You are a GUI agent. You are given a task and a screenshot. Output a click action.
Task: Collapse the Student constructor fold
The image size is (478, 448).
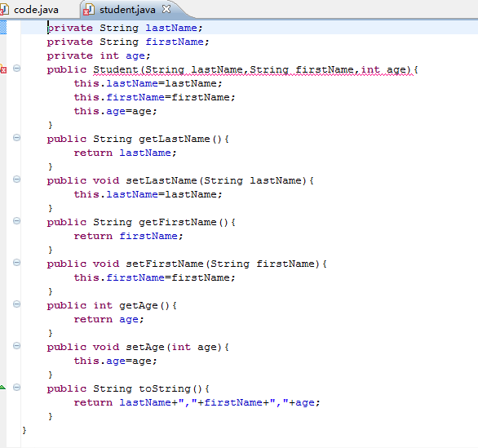pos(17,69)
